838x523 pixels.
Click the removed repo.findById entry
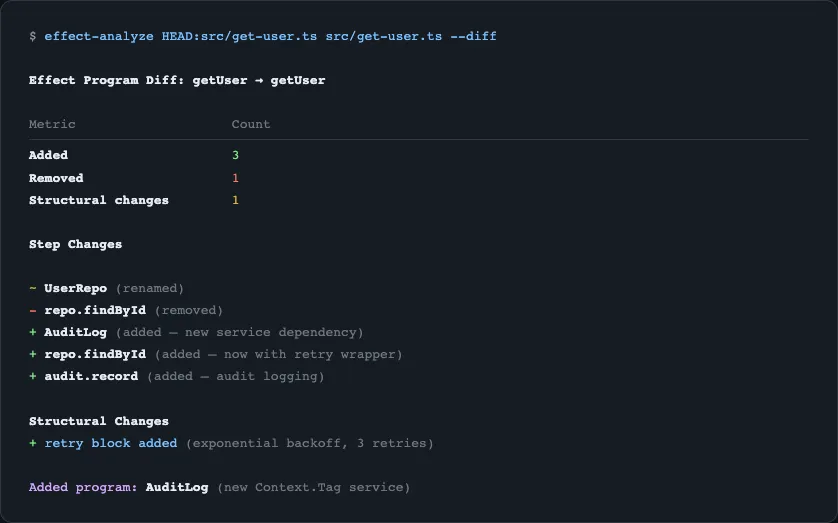coord(95,310)
